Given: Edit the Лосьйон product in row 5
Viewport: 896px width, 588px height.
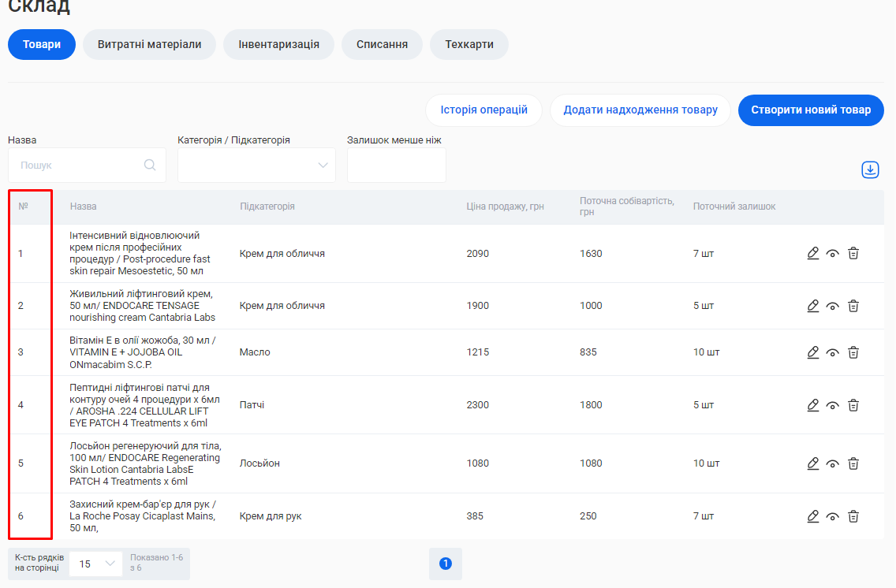Looking at the screenshot, I should [x=813, y=463].
